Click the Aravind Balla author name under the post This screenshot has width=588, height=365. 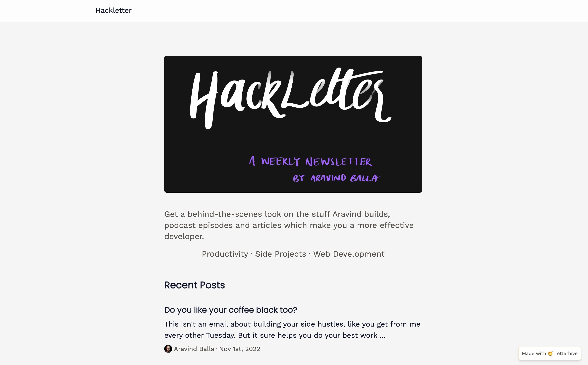point(194,349)
